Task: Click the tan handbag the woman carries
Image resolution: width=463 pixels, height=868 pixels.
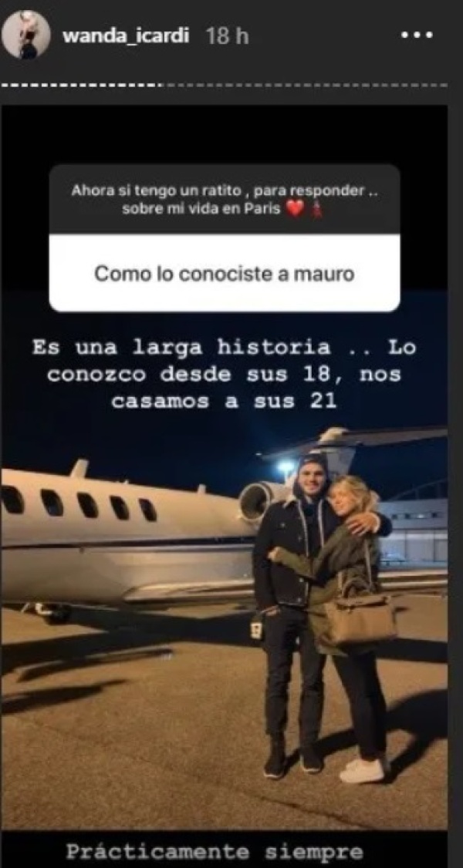Action: coord(360,618)
